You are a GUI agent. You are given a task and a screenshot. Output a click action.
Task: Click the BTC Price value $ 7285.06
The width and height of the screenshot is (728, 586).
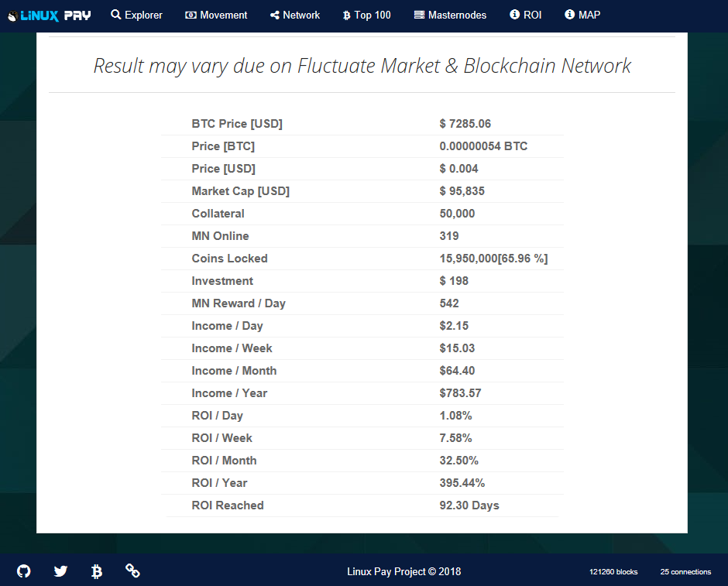pos(465,124)
